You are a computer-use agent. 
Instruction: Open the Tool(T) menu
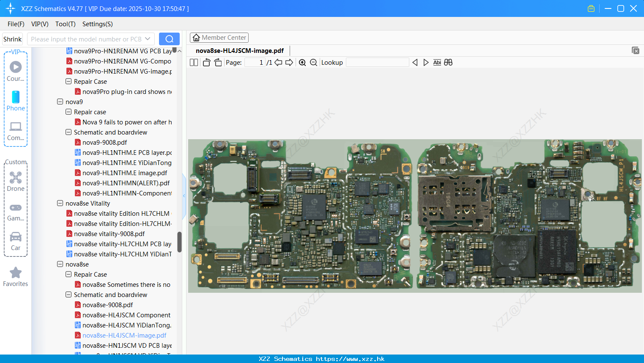[x=66, y=24]
